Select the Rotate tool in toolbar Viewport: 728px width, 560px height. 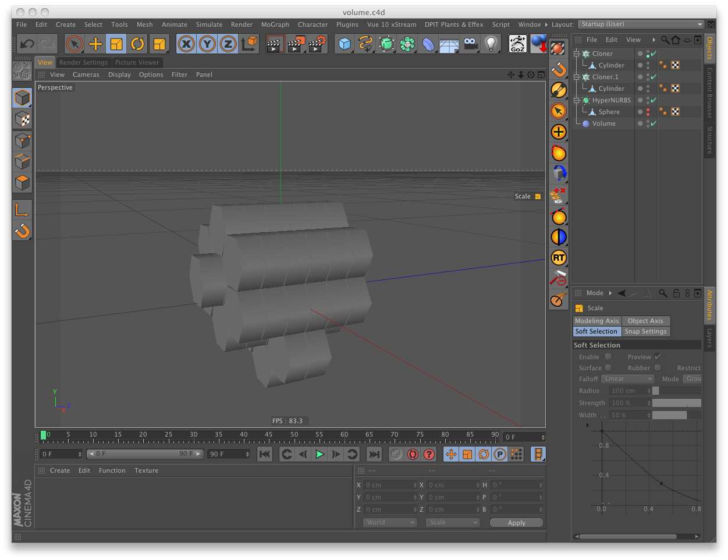tap(137, 44)
